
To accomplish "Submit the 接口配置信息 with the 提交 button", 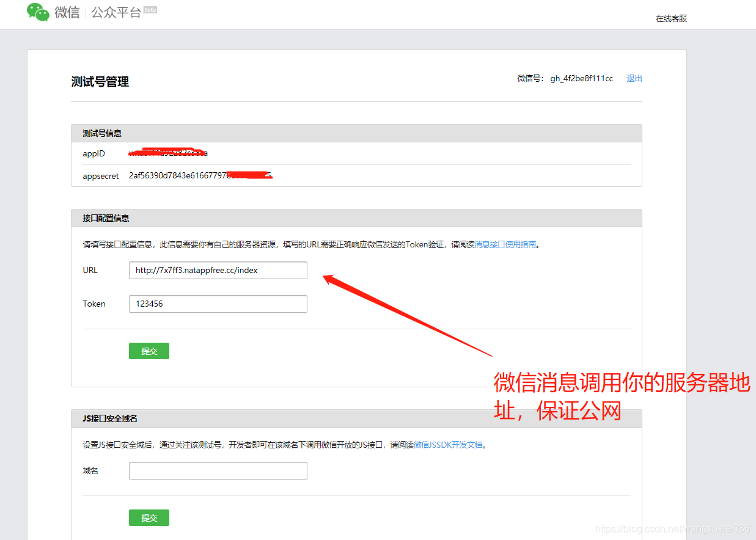I will pyautogui.click(x=149, y=351).
